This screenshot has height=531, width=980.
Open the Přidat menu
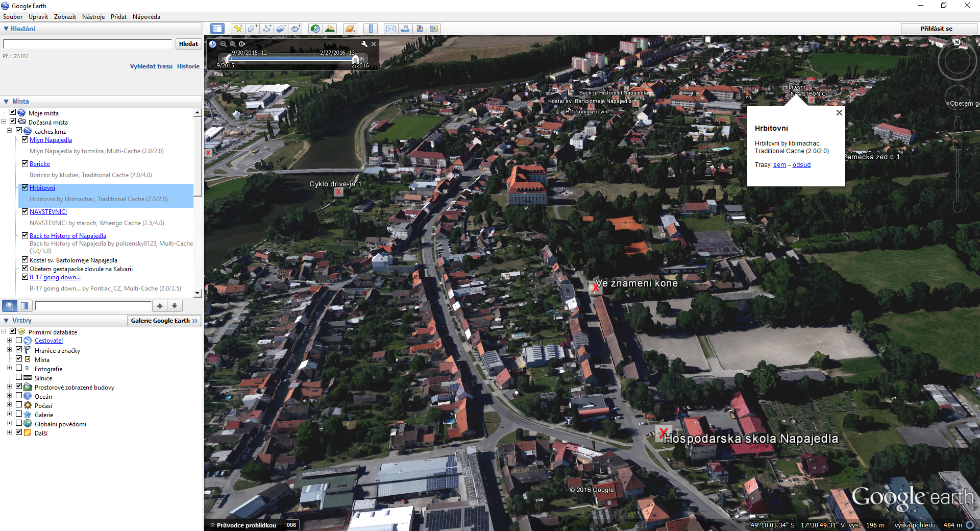click(118, 17)
